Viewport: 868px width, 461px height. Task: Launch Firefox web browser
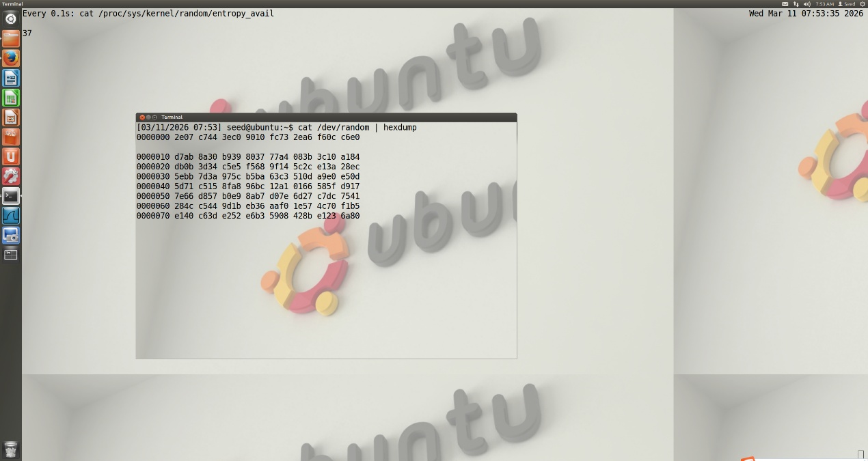point(10,58)
